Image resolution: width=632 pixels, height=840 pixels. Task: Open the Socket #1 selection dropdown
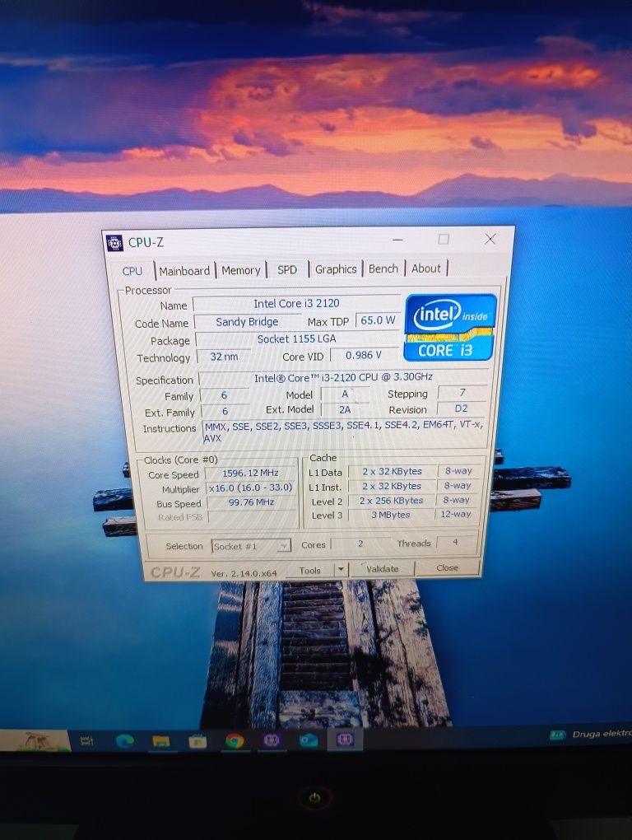(x=251, y=546)
